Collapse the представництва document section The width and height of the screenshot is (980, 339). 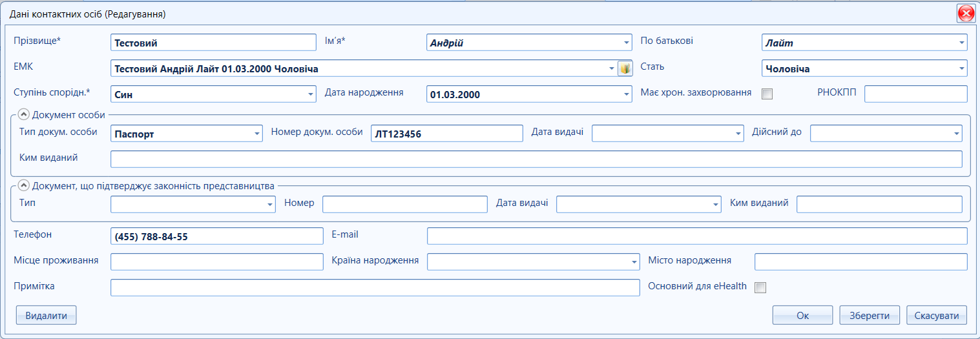pos(23,185)
